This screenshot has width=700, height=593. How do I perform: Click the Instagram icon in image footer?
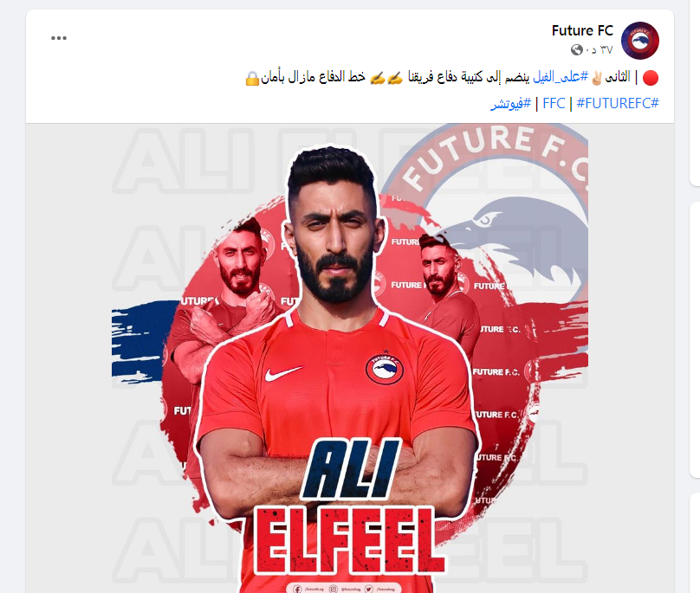[333, 589]
